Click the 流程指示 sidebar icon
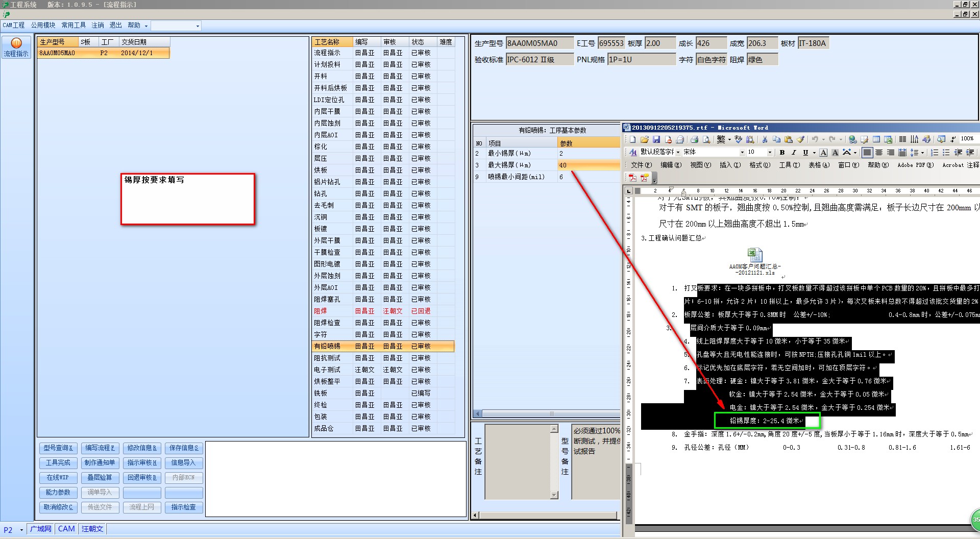The width and height of the screenshot is (980, 539). tap(16, 47)
